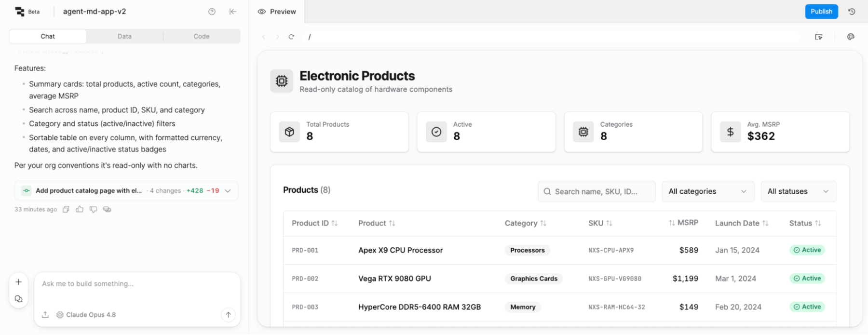Click the commit icon on the changes card
The width and height of the screenshot is (868, 335).
pyautogui.click(x=27, y=191)
